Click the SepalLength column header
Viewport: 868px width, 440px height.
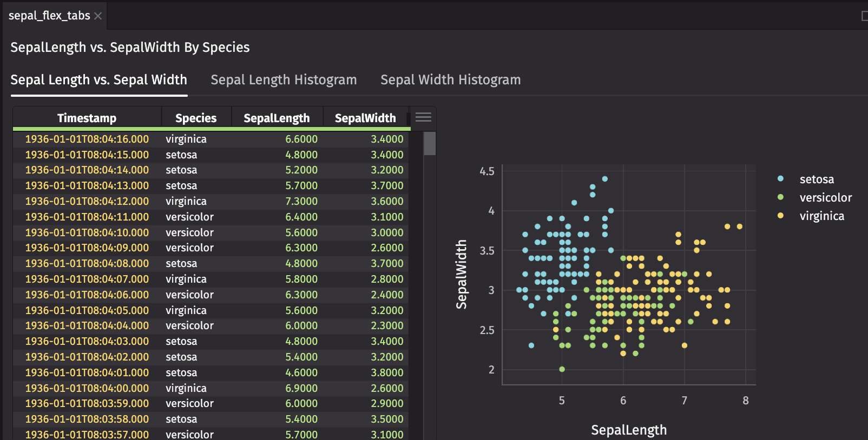pos(277,118)
